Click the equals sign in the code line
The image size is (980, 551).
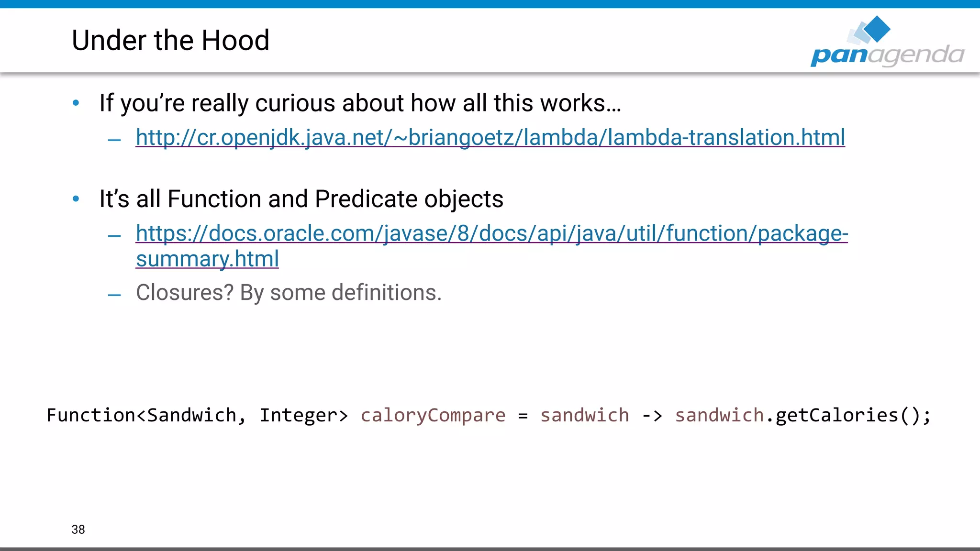click(523, 416)
